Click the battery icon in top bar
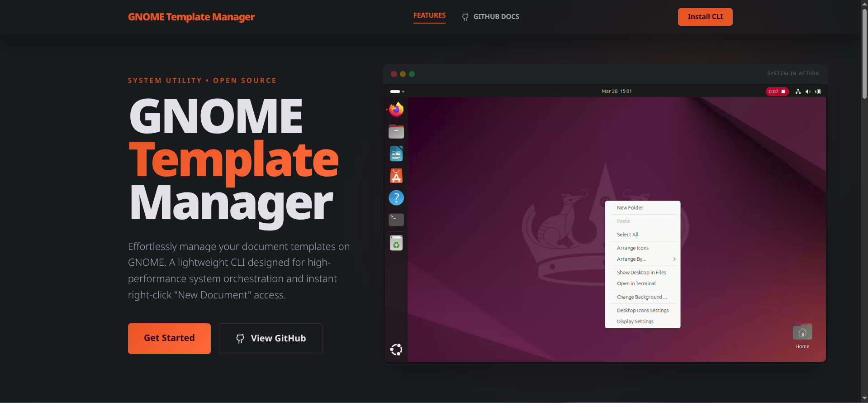This screenshot has width=868, height=403. click(818, 91)
